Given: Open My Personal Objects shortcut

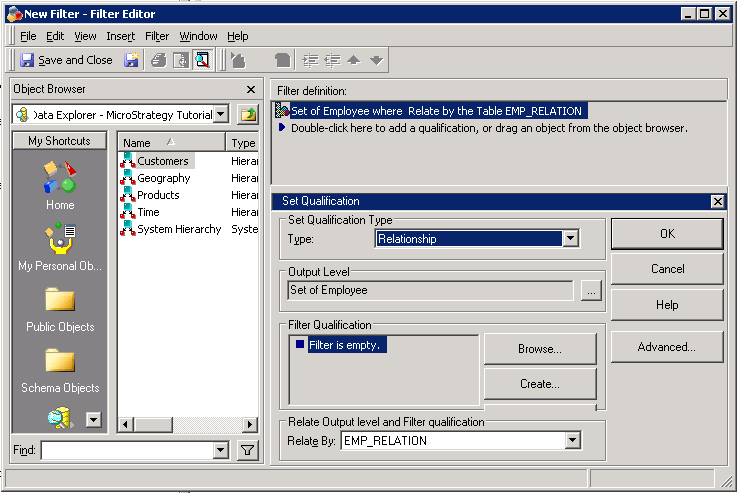Looking at the screenshot, I should tap(60, 247).
